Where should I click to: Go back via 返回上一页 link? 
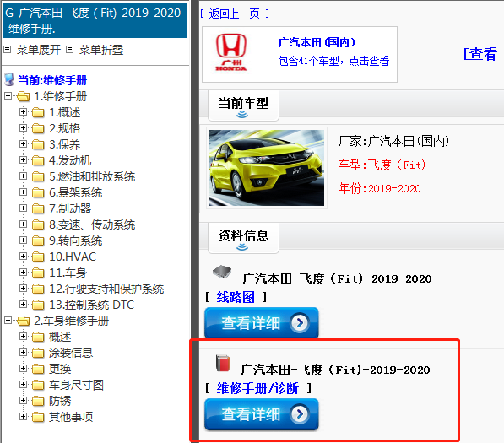pyautogui.click(x=235, y=14)
